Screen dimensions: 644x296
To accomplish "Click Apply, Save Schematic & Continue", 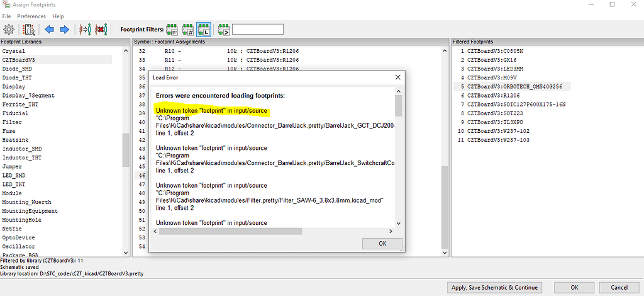I will click(x=494, y=287).
